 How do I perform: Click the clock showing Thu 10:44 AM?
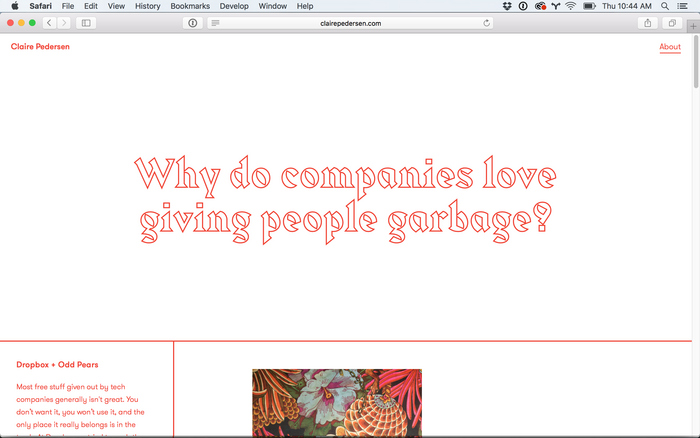click(627, 6)
